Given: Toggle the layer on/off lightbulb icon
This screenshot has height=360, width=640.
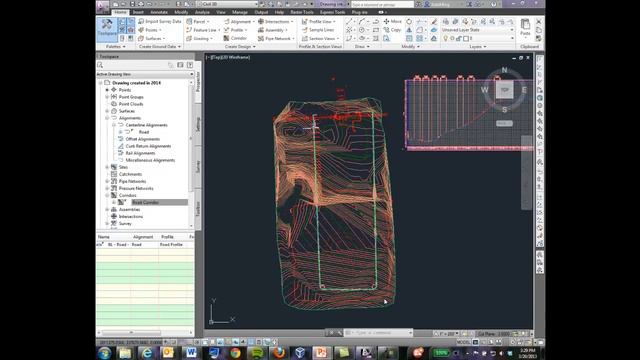Looking at the screenshot, I should [445, 38].
